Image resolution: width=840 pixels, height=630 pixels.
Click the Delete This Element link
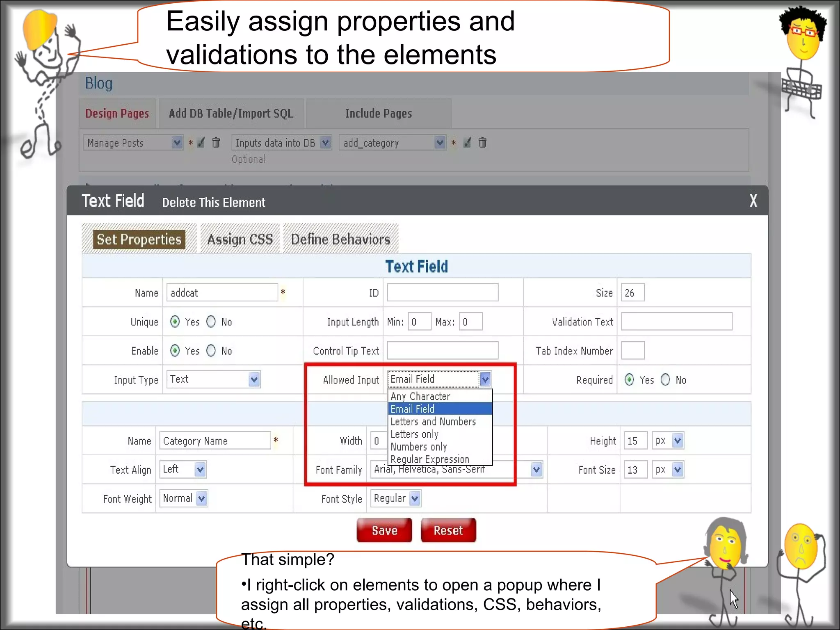point(214,202)
